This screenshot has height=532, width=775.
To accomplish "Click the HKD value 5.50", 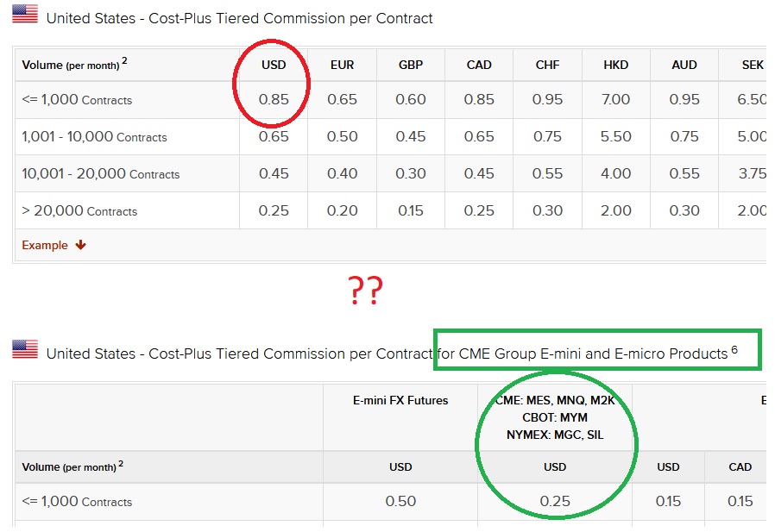I will pos(616,136).
